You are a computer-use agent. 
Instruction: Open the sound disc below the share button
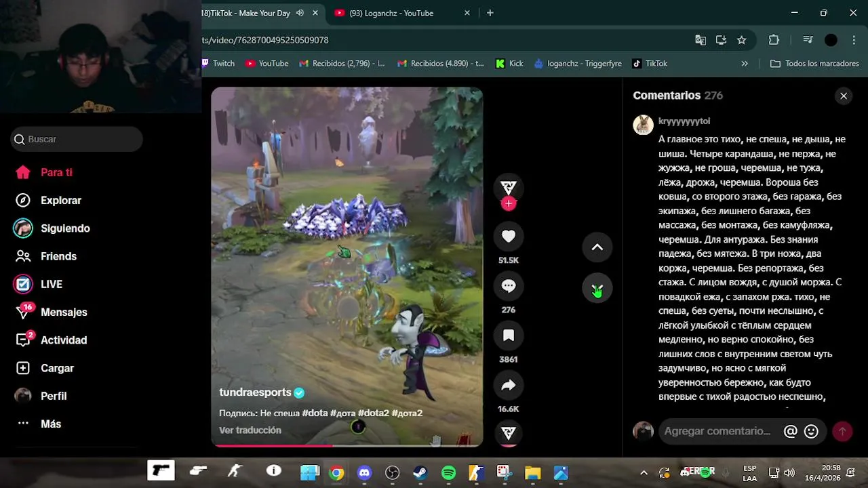(509, 432)
